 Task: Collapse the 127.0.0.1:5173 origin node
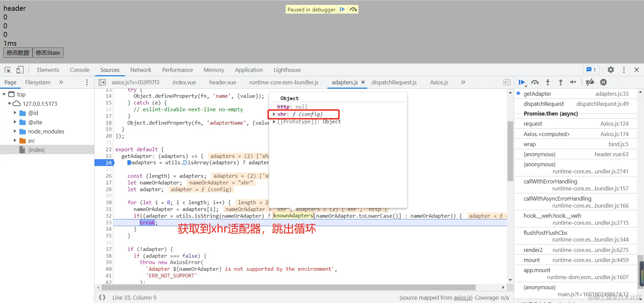[x=9, y=103]
